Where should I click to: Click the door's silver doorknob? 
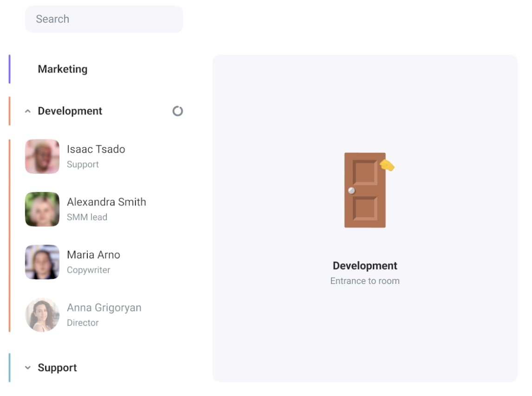[x=351, y=191]
